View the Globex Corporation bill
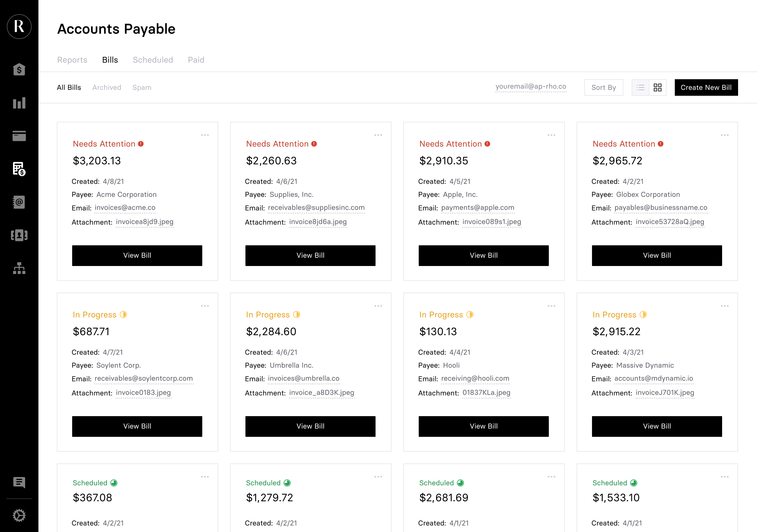Image resolution: width=757 pixels, height=532 pixels. (x=656, y=255)
